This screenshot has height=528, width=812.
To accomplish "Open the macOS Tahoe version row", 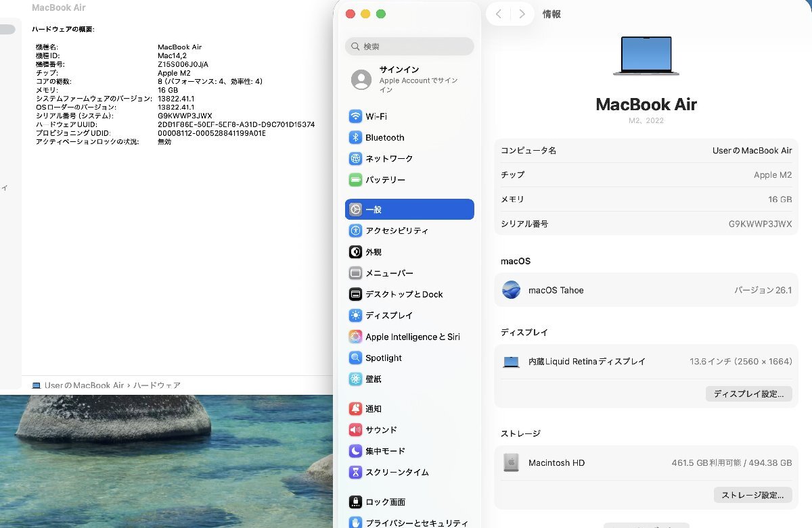I will [x=646, y=290].
